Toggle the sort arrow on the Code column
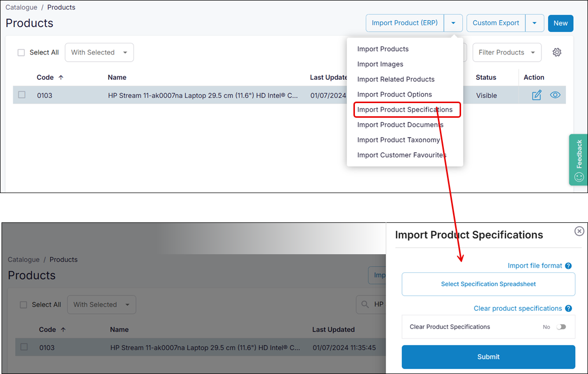The image size is (588, 374). pyautogui.click(x=60, y=77)
